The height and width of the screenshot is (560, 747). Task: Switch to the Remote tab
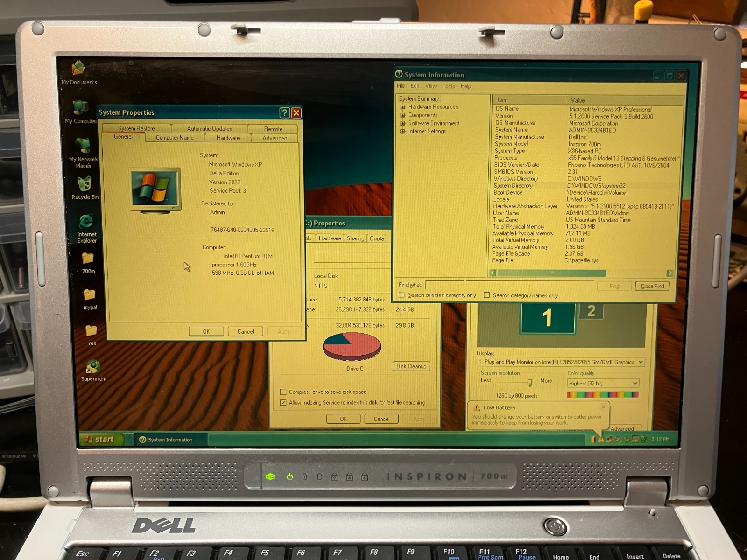(273, 129)
